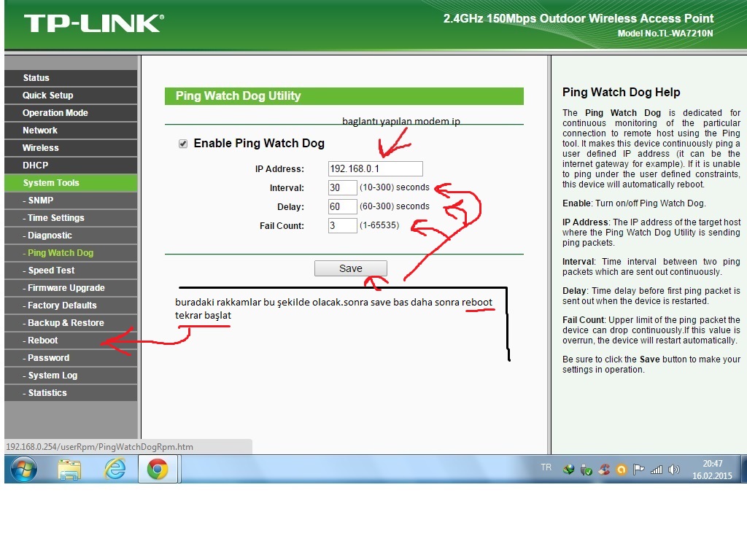Uncheck Enable Ping Watch Dog checkbox
747x560 pixels.
click(x=183, y=144)
